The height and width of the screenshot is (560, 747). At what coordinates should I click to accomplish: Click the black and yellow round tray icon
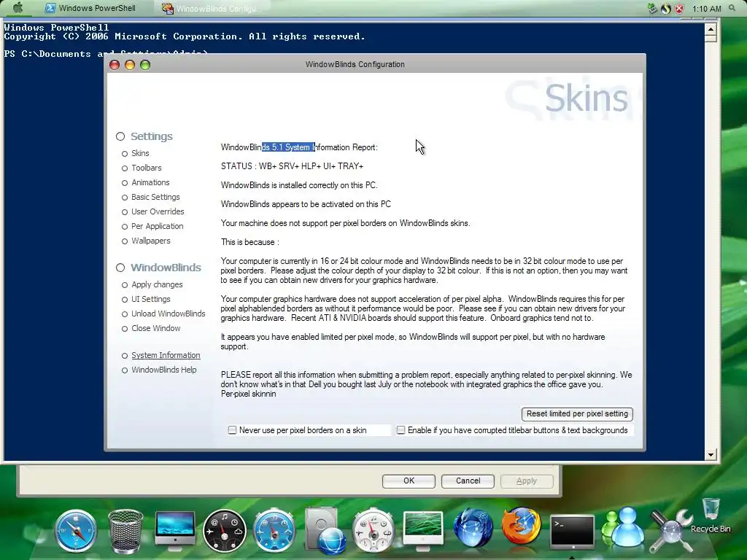(666, 8)
